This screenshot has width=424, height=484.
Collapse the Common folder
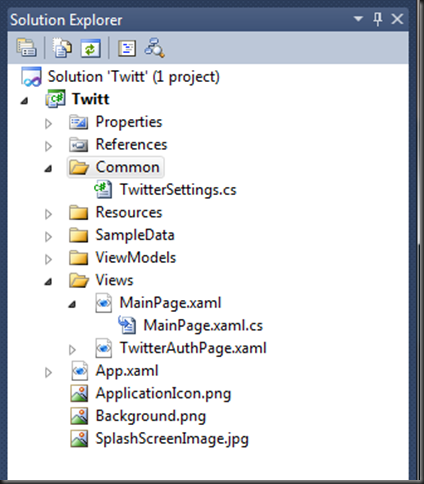[x=49, y=169]
